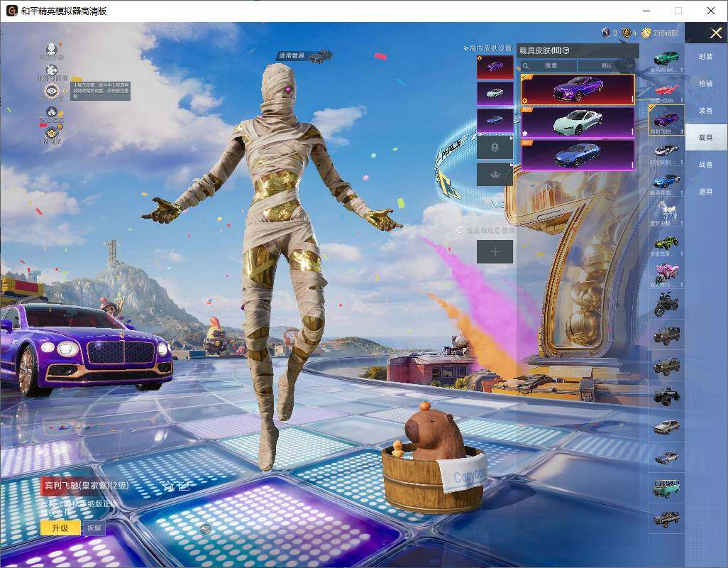Viewport: 728px width, 568px height.
Task: Select the checked purple Bentley in vehicle list
Action: point(667,120)
